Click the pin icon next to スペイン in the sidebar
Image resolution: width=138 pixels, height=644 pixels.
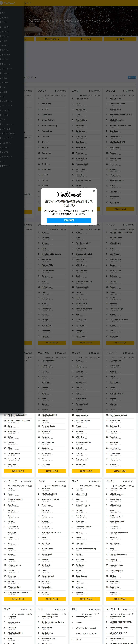[1, 50]
